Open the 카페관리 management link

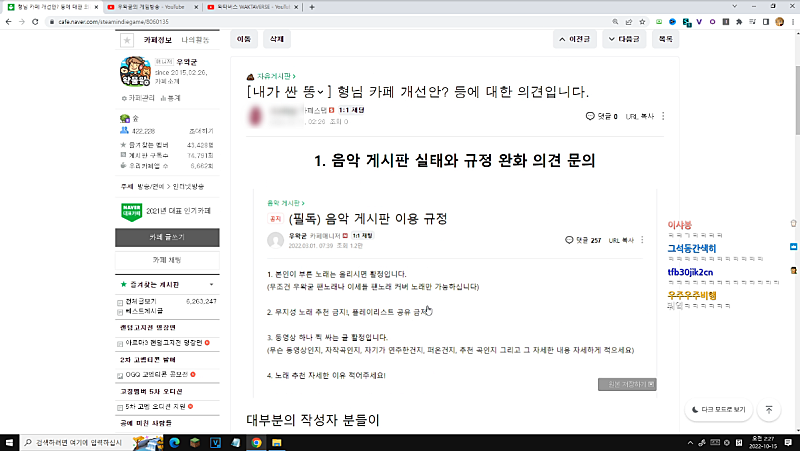(x=138, y=98)
